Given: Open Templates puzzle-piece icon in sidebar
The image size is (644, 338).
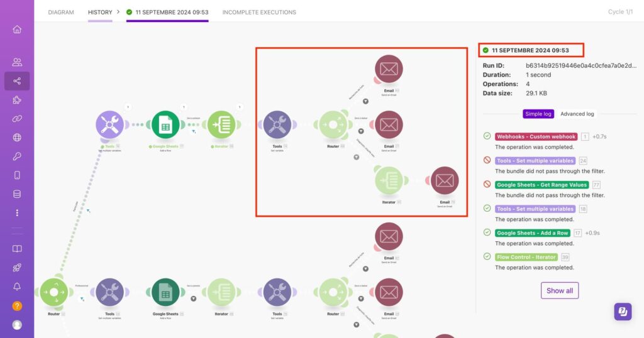Looking at the screenshot, I should (x=17, y=100).
